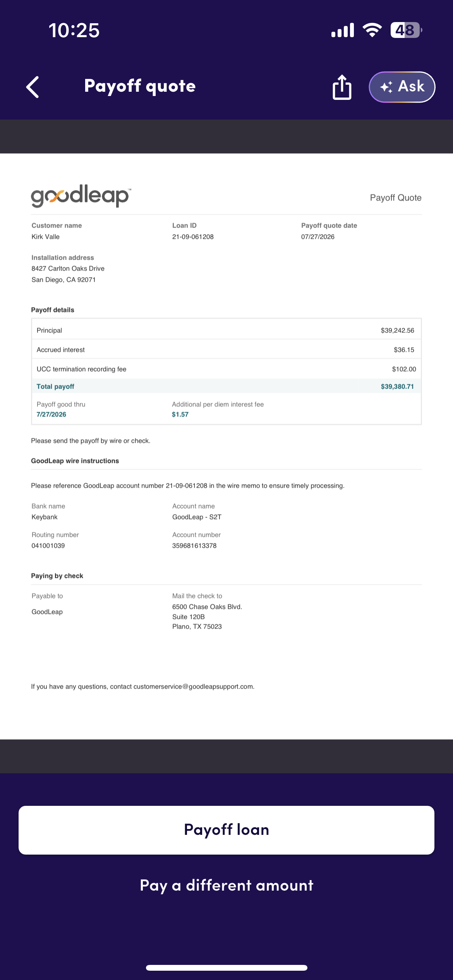Tap the 10:25 clock in status bar

[x=74, y=30]
